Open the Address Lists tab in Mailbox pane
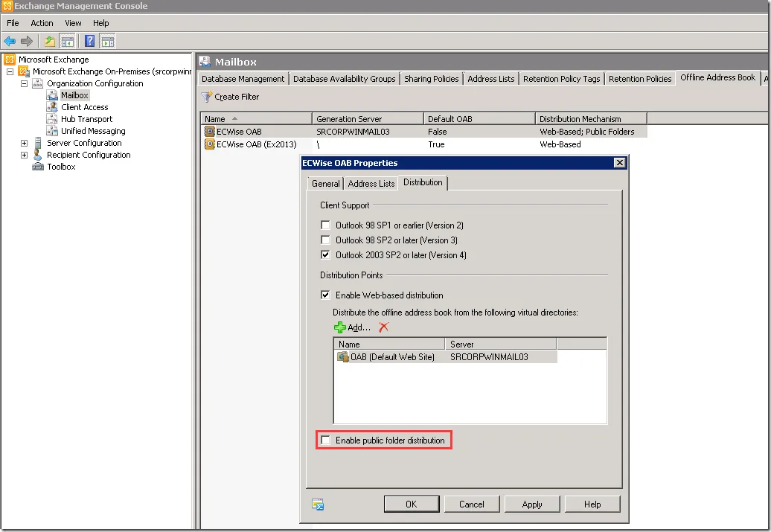 490,79
